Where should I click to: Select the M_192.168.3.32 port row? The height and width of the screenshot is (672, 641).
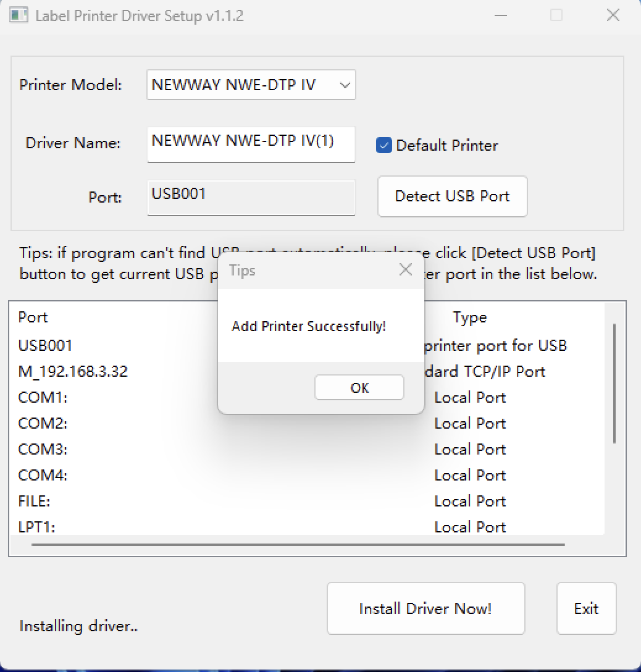[x=307, y=371]
